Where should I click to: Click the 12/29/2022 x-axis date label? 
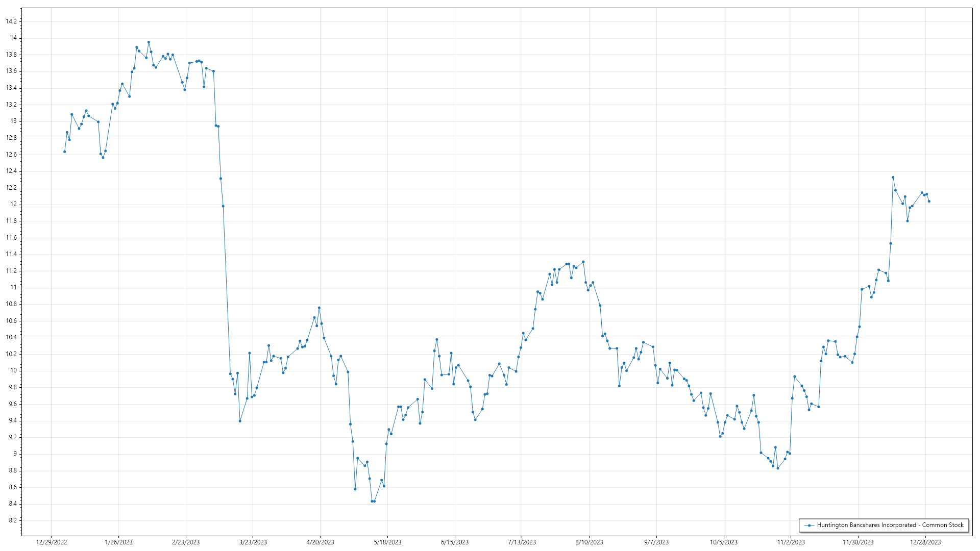click(52, 542)
